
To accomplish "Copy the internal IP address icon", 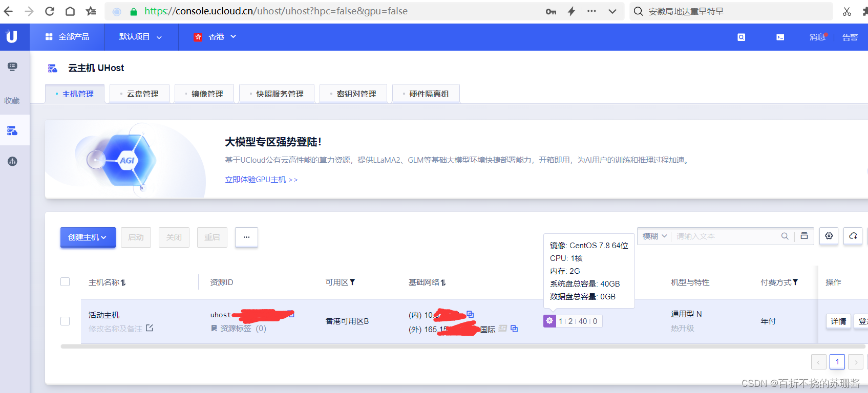I will tap(470, 314).
